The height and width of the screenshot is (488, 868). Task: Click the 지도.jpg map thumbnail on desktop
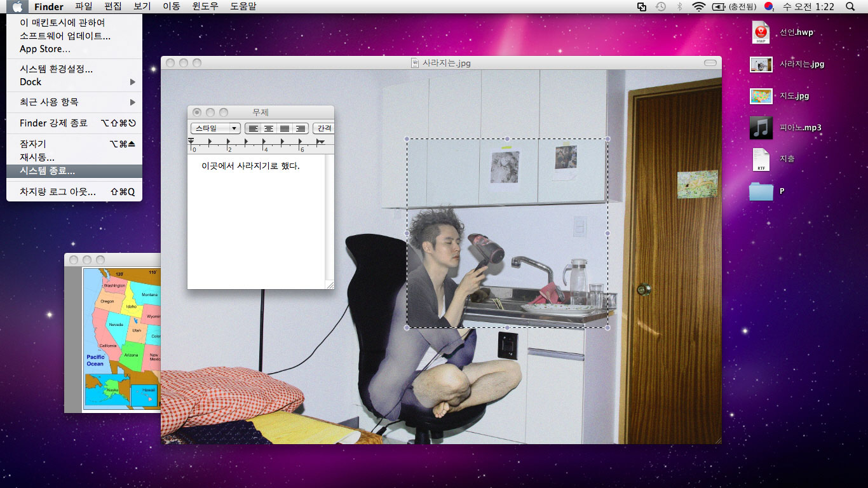tap(761, 96)
